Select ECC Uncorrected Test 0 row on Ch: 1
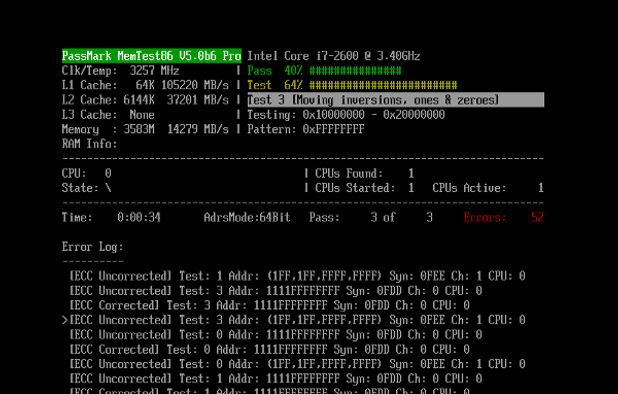Screen dimensions: 618x394 298,364
